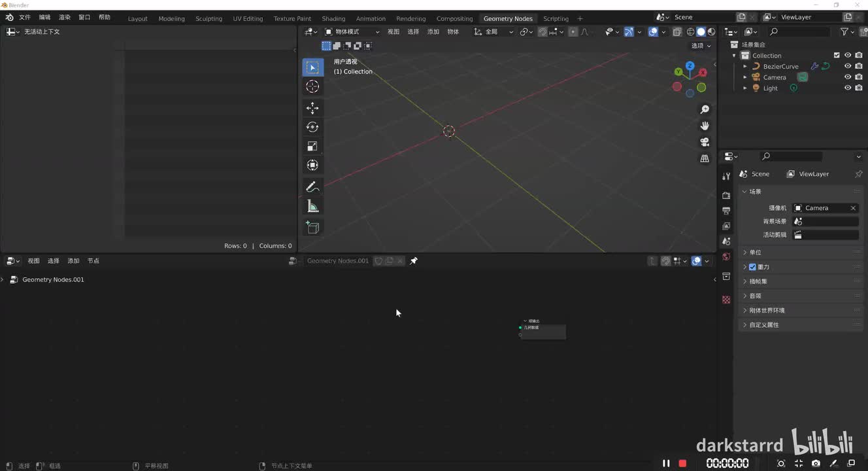Expand the 自定义属性 custom properties panel

click(x=801, y=324)
